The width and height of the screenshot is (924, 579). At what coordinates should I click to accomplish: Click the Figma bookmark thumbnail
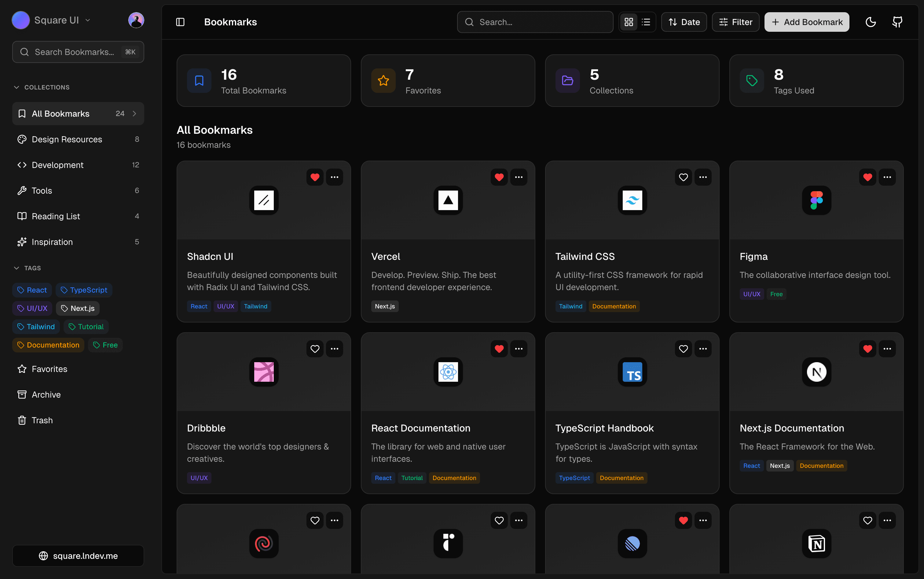point(816,200)
